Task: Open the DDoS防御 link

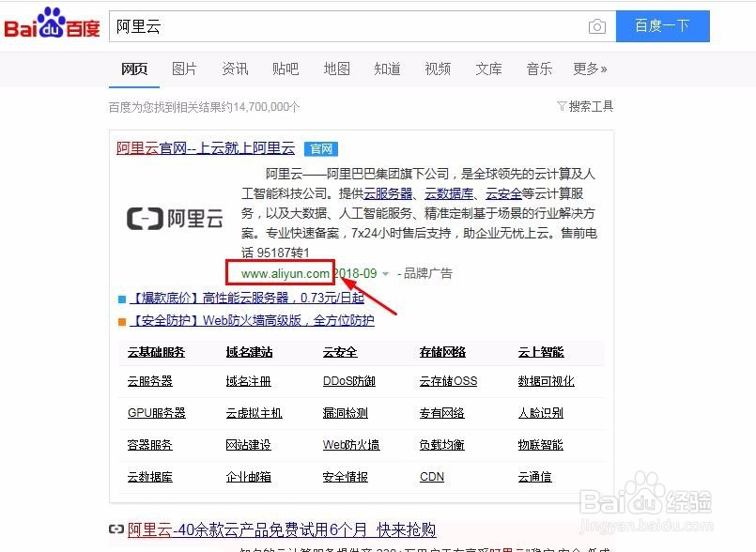Action: pos(349,381)
